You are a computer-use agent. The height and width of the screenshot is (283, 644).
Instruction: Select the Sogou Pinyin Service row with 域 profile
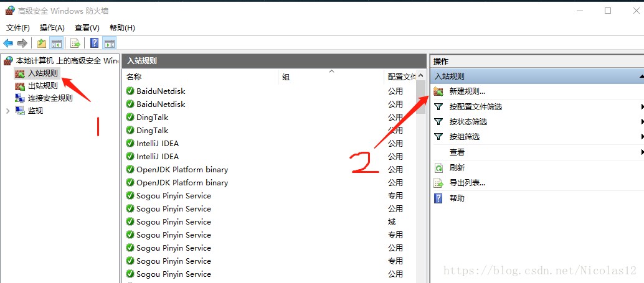pyautogui.click(x=269, y=222)
